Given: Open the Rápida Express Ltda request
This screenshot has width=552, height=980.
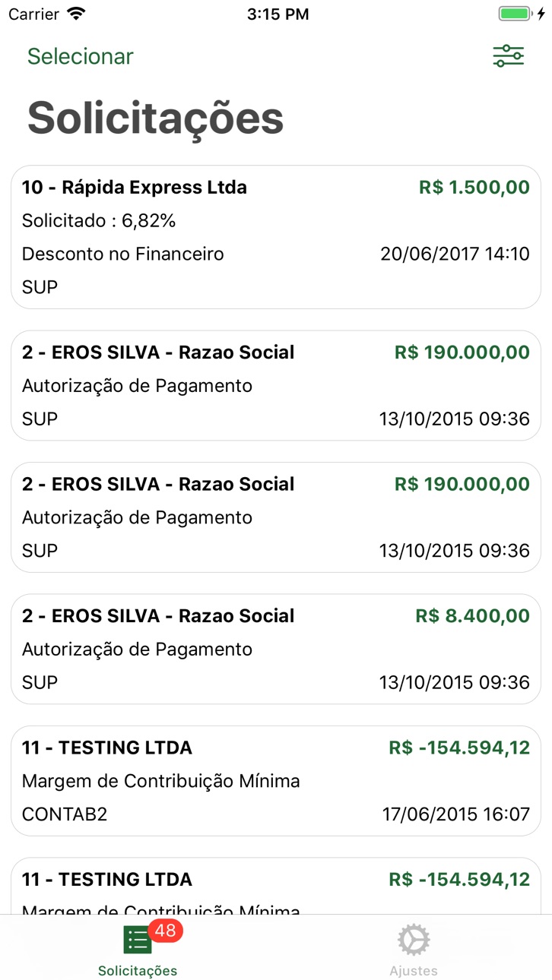Looking at the screenshot, I should point(276,237).
